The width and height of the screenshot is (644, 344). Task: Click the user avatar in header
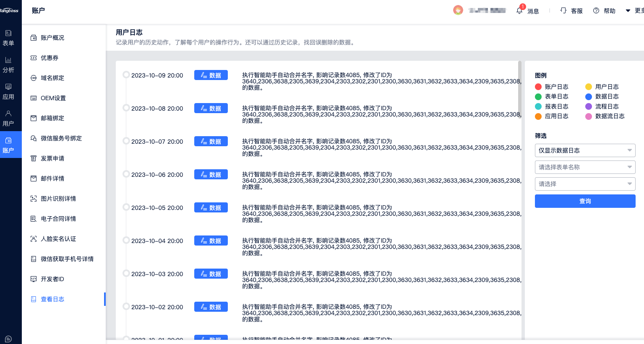(458, 10)
